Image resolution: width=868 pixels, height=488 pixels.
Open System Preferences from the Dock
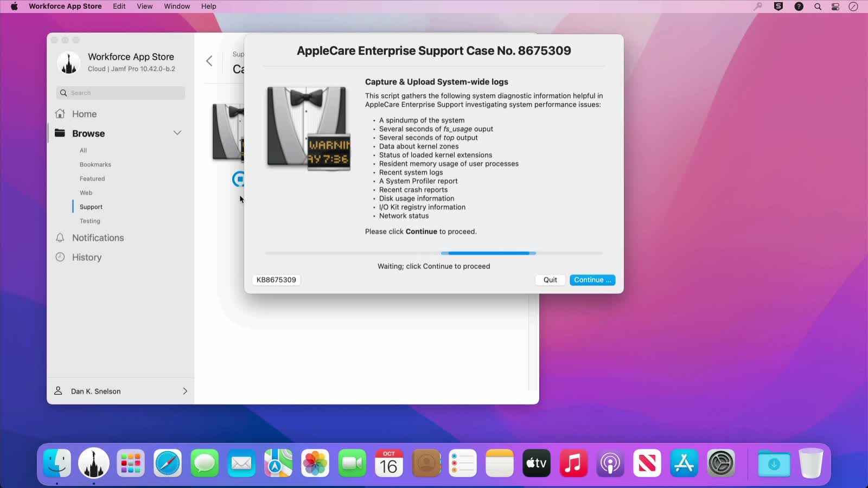point(721,463)
